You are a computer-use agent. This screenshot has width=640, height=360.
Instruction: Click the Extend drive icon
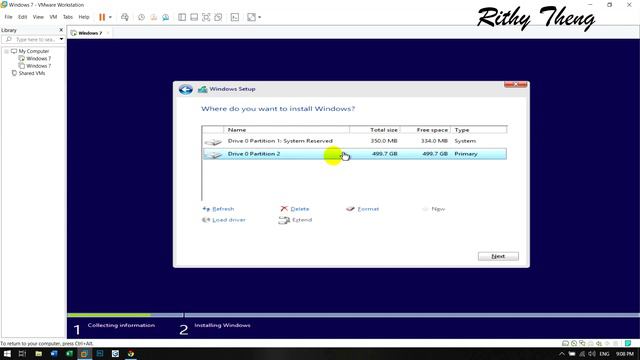tap(284, 220)
